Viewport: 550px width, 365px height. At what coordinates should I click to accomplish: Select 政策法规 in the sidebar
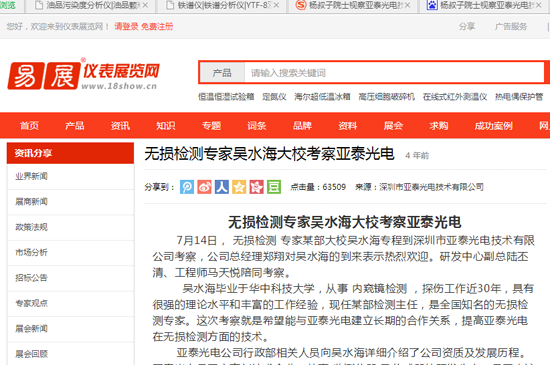71,227
